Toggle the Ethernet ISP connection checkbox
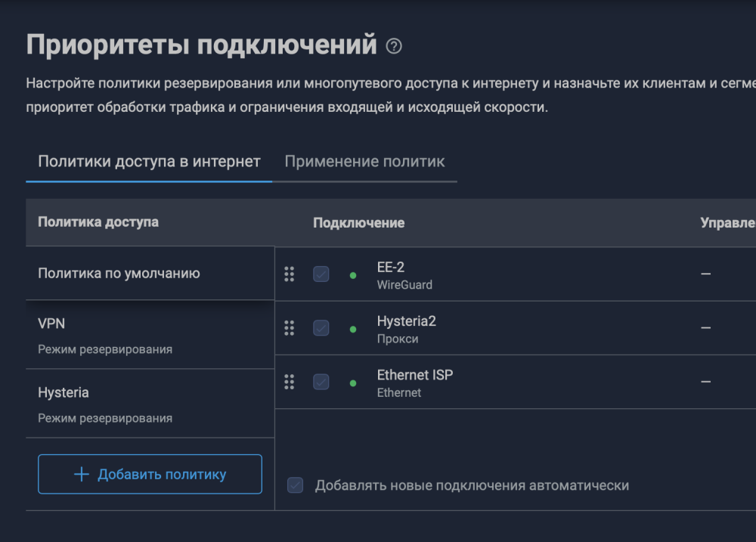The image size is (756, 542). coord(321,382)
